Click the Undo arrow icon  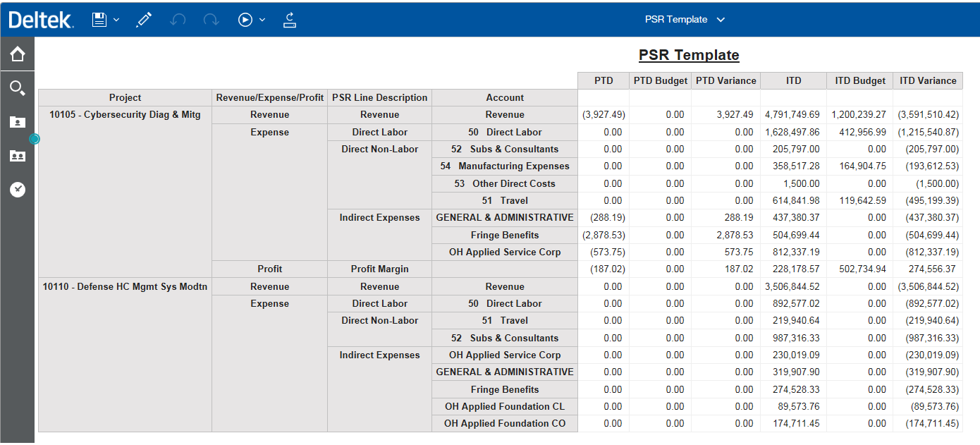178,20
